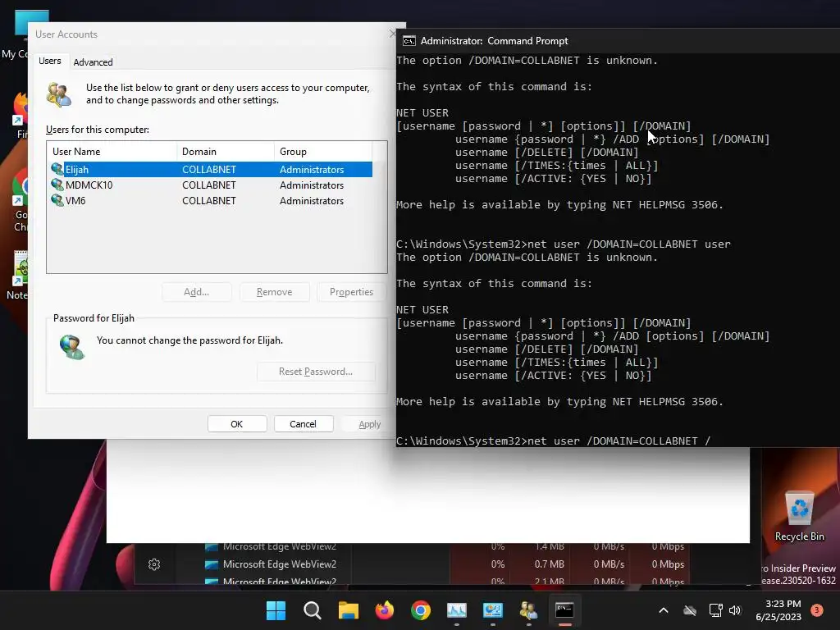Click the Add... button
This screenshot has width=840, height=630.
(x=197, y=292)
